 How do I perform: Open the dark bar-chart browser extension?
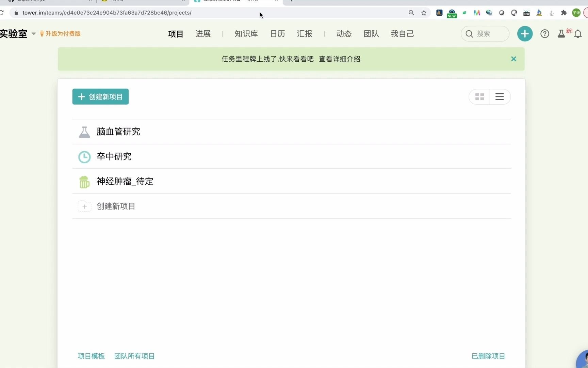tap(439, 13)
